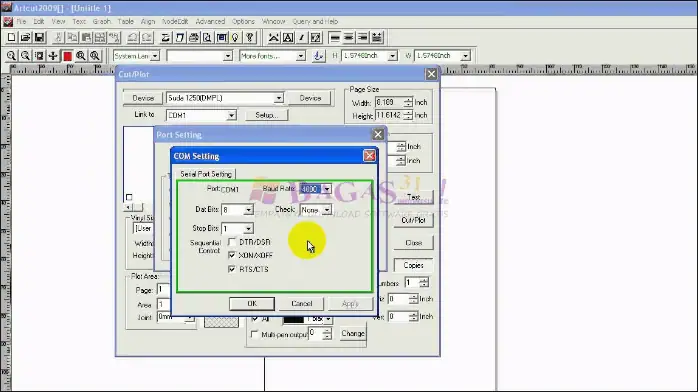Image resolution: width=698 pixels, height=392 pixels.
Task: Open the Check parity dropdown
Action: pyautogui.click(x=327, y=210)
